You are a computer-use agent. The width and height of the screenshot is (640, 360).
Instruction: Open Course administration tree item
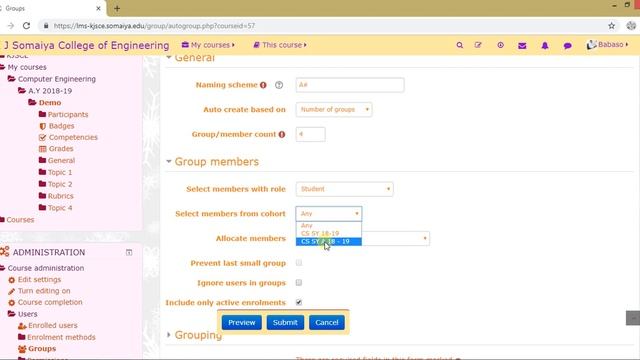click(x=46, y=268)
